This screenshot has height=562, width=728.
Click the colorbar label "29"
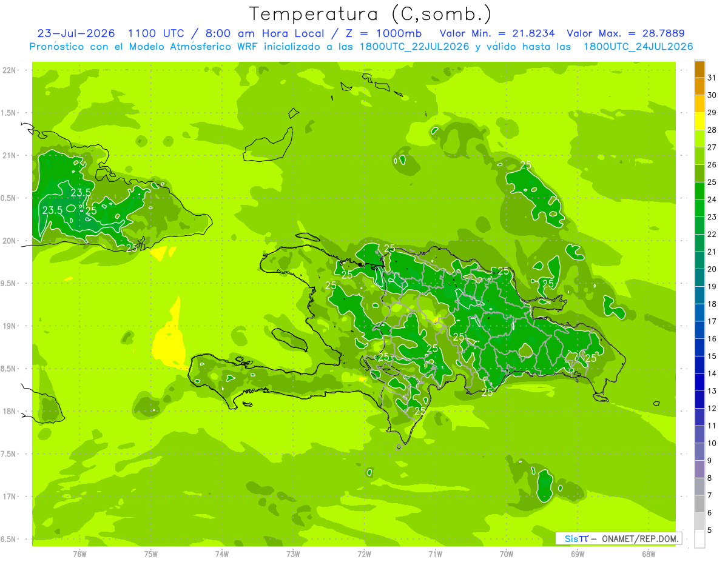(x=712, y=113)
